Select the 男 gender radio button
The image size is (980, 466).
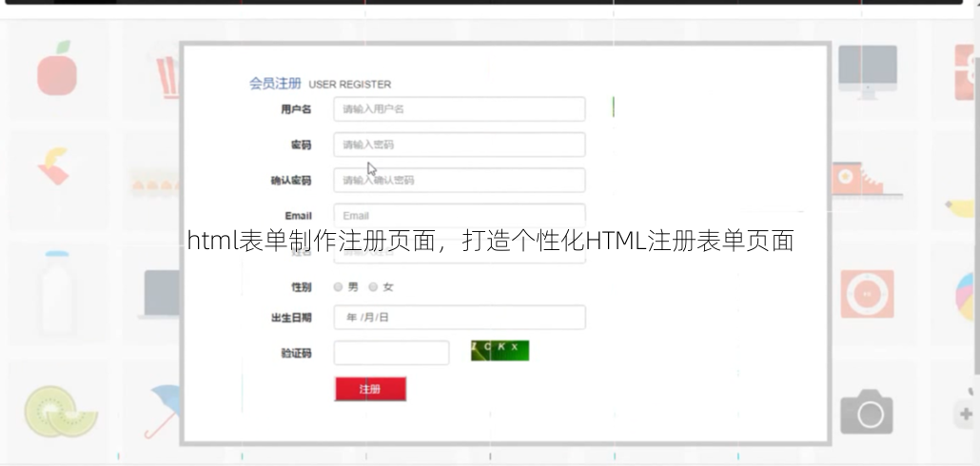338,286
